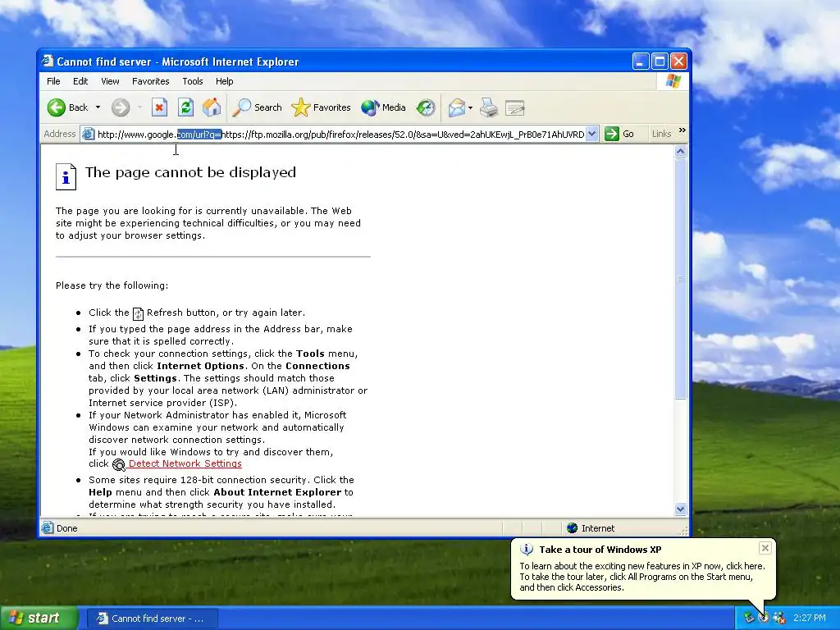
Task: Expand the Back button history dropdown
Action: point(98,107)
